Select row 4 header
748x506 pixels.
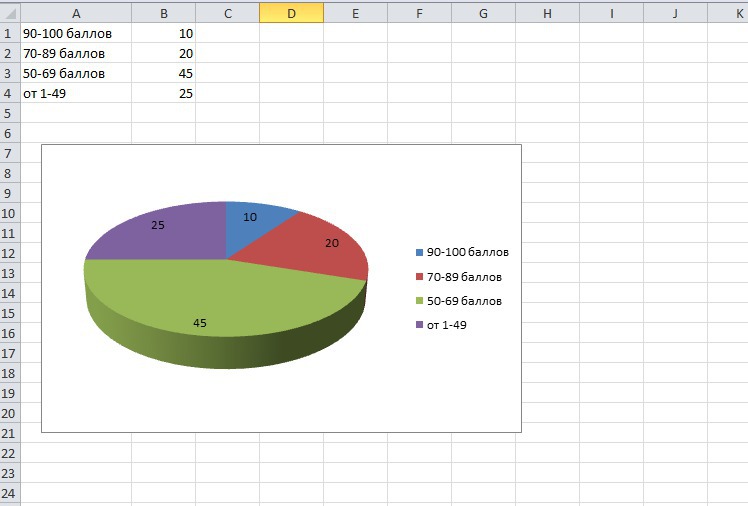10,93
